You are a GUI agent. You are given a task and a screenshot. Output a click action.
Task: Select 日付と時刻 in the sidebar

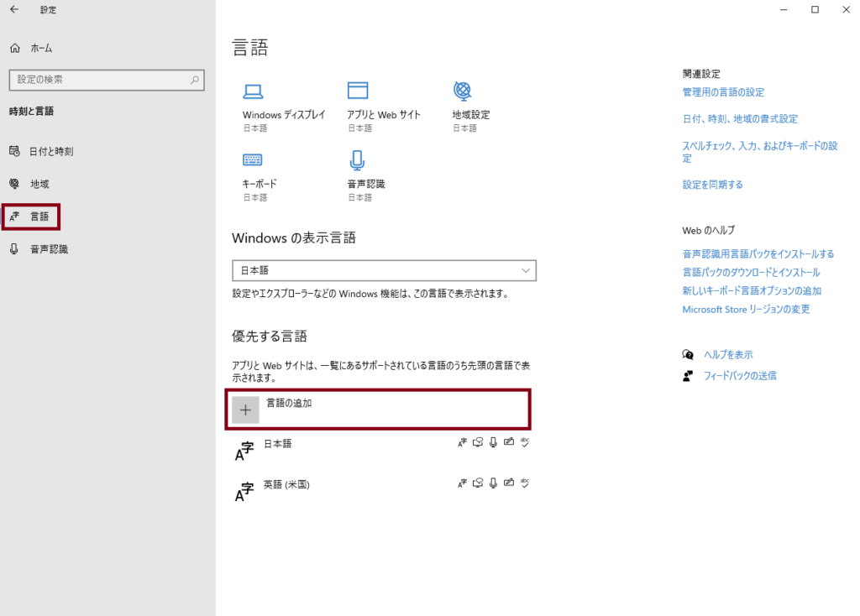click(x=50, y=152)
